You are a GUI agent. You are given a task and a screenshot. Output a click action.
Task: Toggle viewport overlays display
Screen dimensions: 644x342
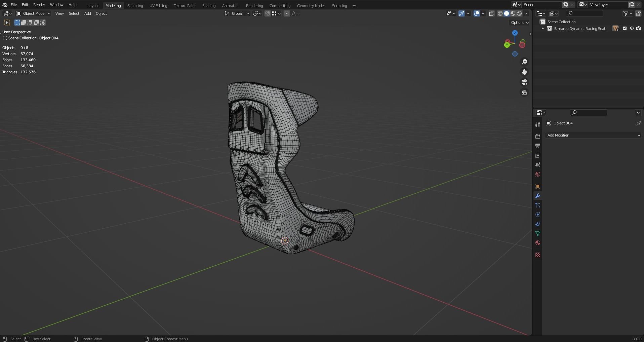point(476,13)
